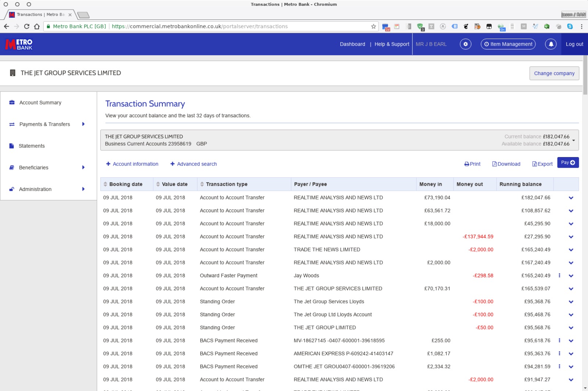The height and width of the screenshot is (391, 588).
Task: Click the MR J B EARL user name
Action: pyautogui.click(x=431, y=44)
